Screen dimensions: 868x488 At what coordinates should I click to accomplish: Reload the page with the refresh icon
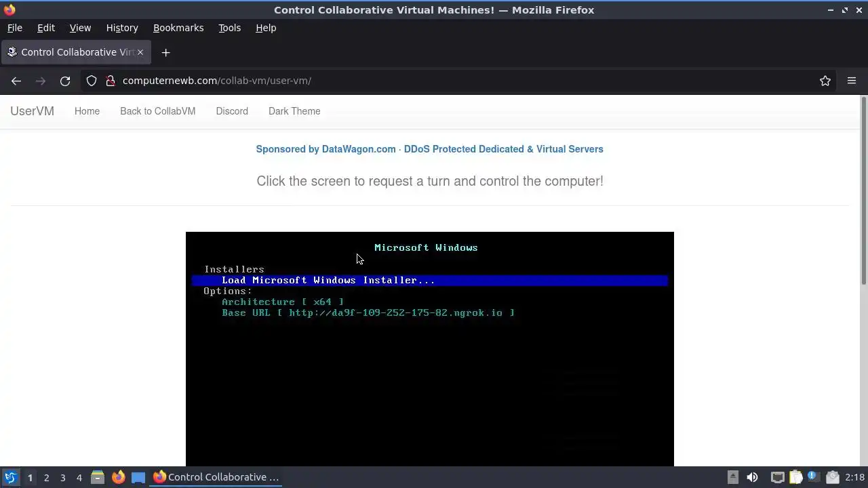point(65,81)
